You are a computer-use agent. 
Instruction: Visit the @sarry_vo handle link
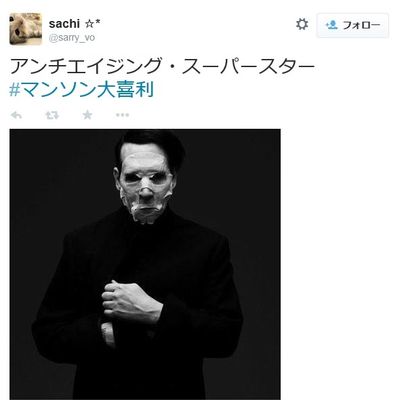pyautogui.click(x=72, y=38)
